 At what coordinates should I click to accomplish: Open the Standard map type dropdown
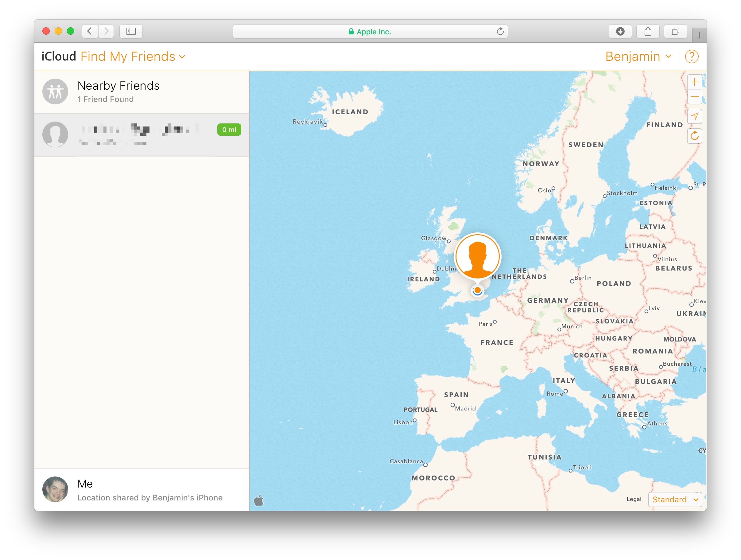click(674, 499)
